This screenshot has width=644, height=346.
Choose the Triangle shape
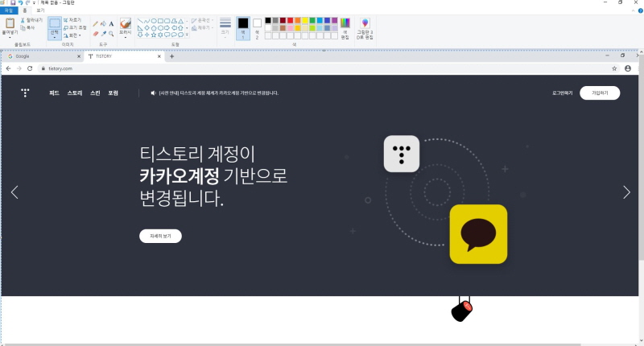[180, 21]
